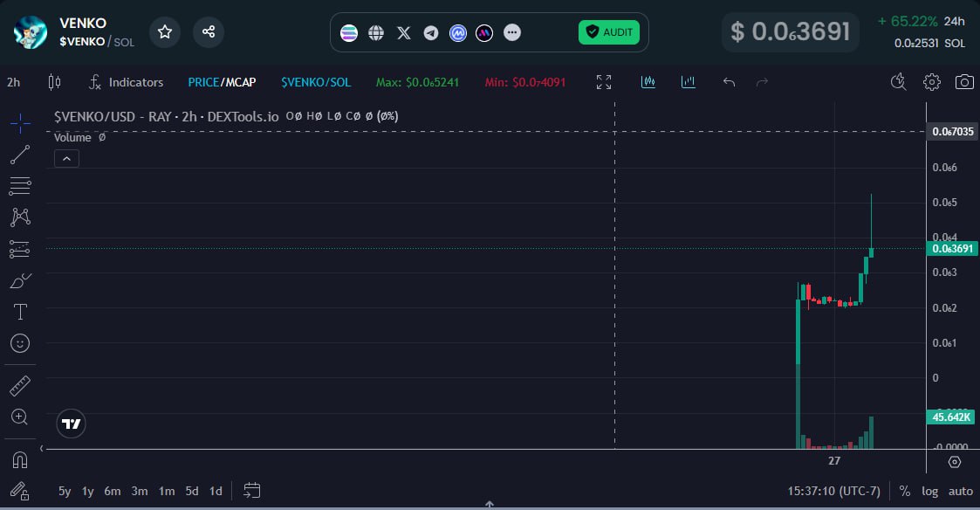Open the emoji stickers tool

[19, 342]
